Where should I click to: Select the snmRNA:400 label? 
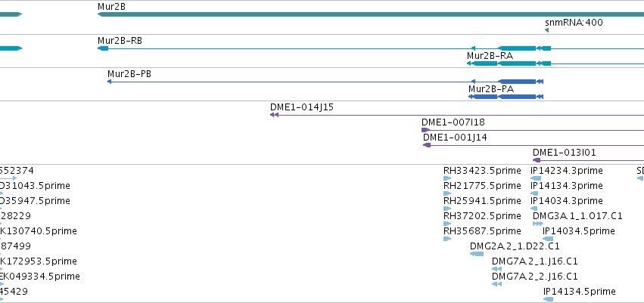click(574, 23)
